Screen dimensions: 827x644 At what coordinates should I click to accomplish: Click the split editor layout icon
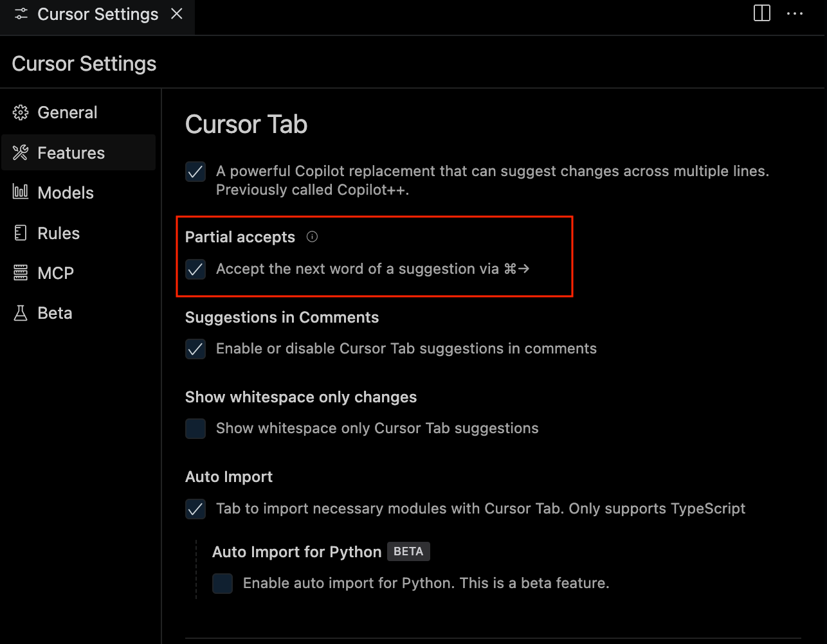[x=762, y=13]
